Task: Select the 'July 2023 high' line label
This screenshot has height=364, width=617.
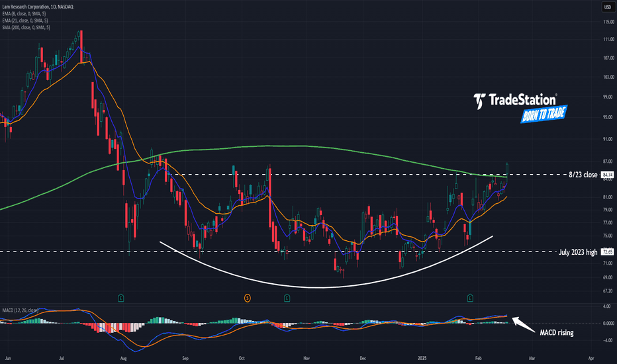Action: tap(578, 252)
